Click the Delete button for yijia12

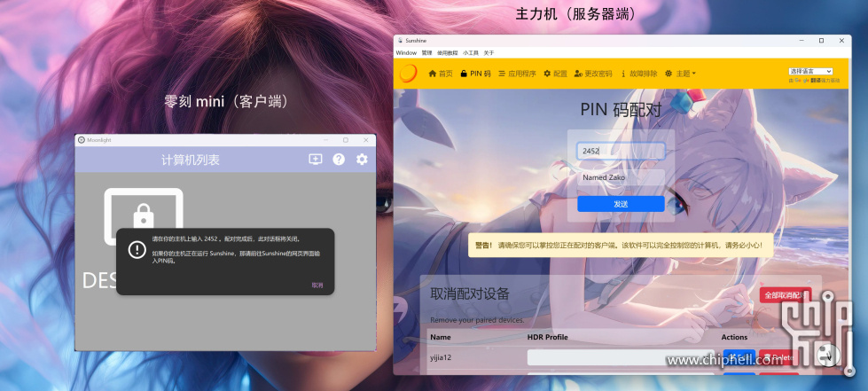coord(778,358)
